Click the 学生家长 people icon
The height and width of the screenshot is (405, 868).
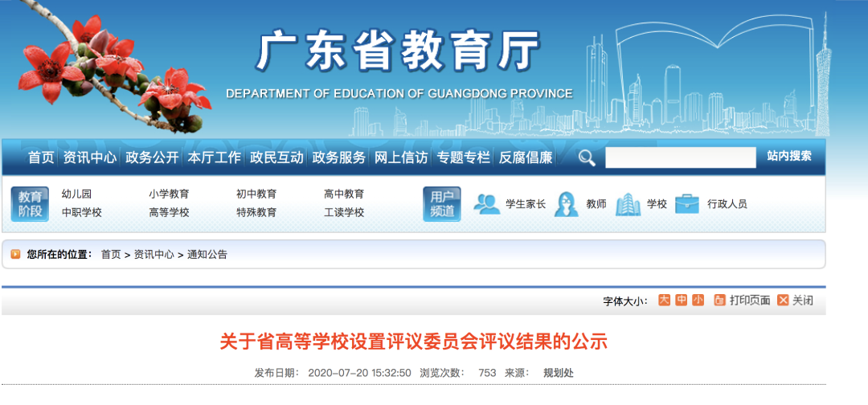486,203
